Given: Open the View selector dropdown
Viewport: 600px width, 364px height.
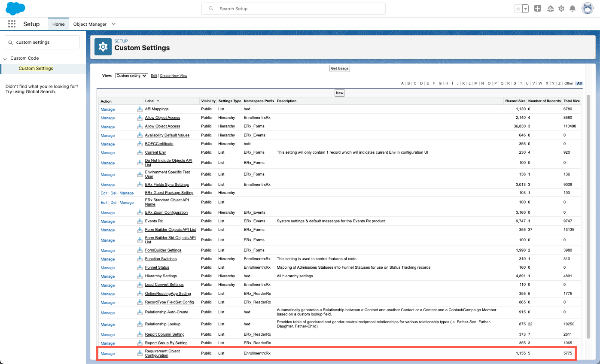Looking at the screenshot, I should (x=131, y=76).
